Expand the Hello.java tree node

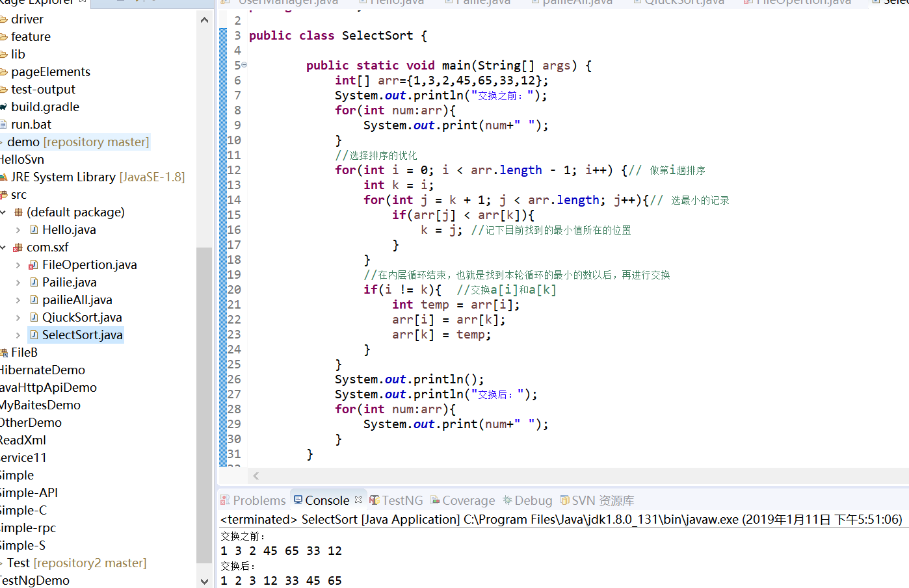tap(18, 229)
